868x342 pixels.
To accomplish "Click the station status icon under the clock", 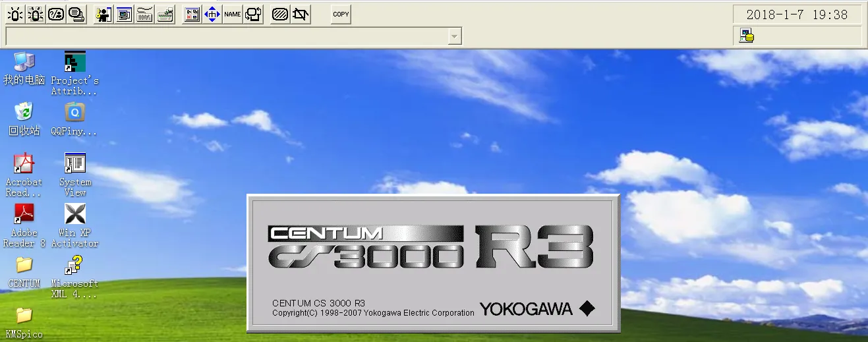I will click(x=746, y=36).
